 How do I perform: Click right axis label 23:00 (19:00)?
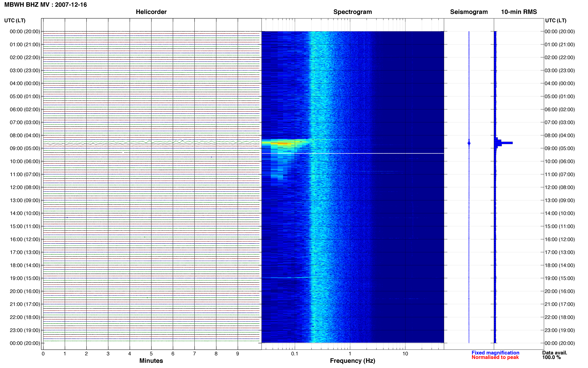(x=560, y=330)
